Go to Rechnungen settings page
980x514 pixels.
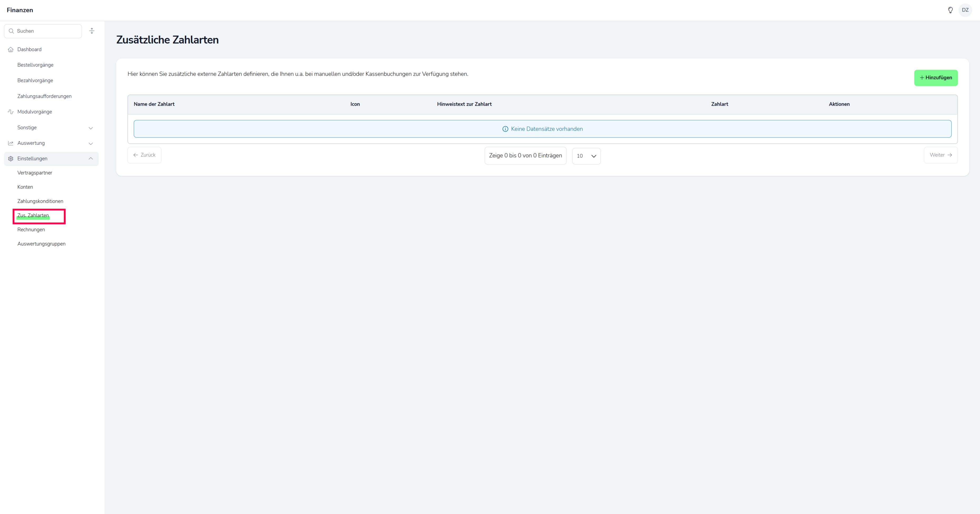[x=31, y=230]
